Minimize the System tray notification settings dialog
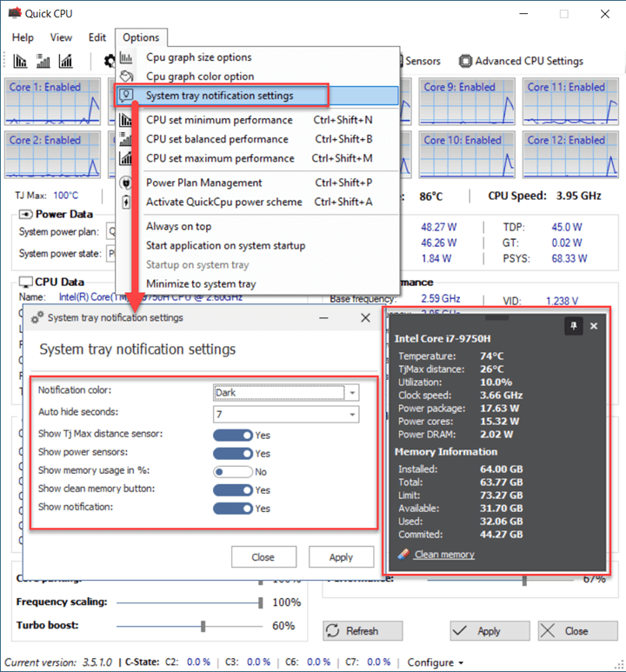 [323, 317]
